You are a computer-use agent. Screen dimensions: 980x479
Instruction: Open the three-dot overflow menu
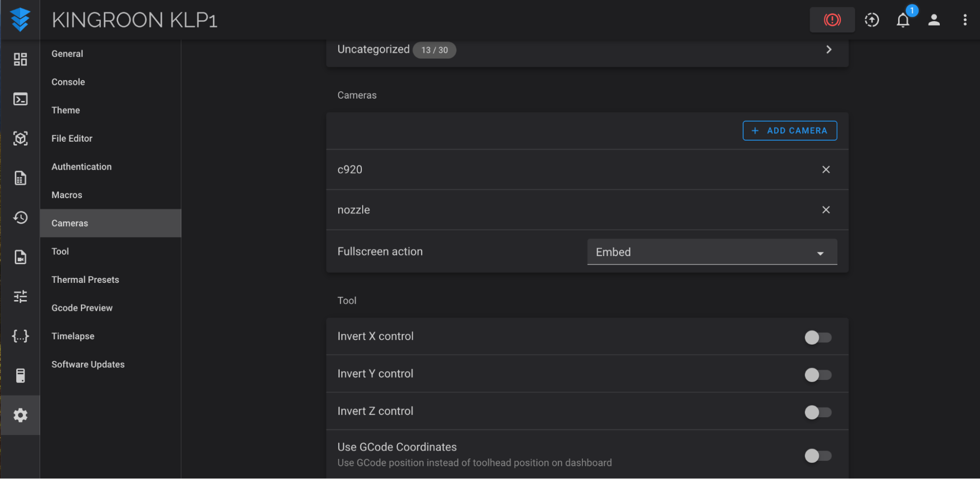click(965, 20)
